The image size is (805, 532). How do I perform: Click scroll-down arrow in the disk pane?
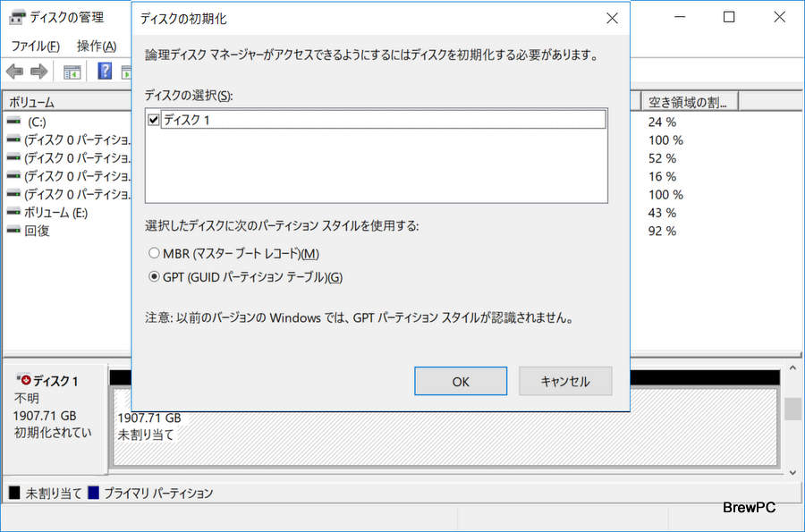pos(792,470)
